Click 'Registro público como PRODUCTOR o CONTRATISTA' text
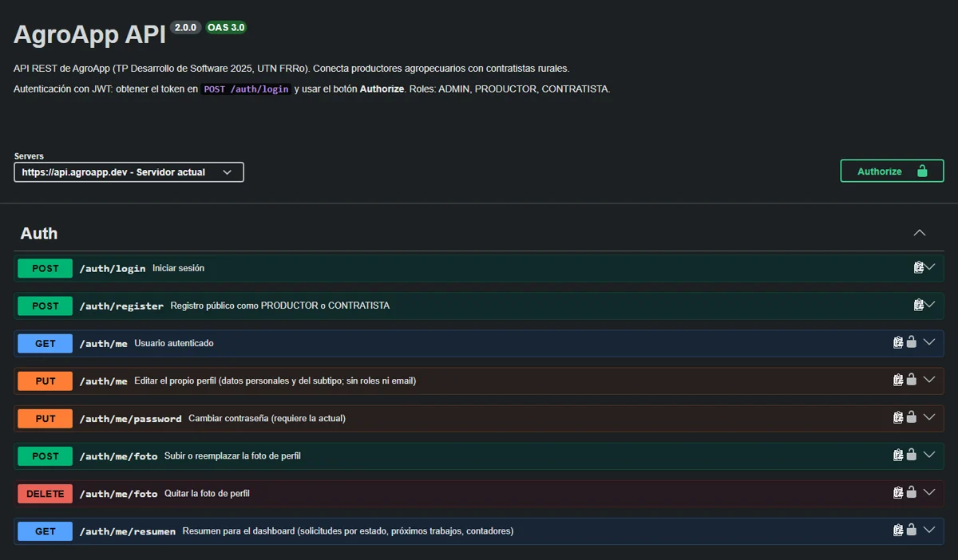The width and height of the screenshot is (958, 560). click(280, 306)
